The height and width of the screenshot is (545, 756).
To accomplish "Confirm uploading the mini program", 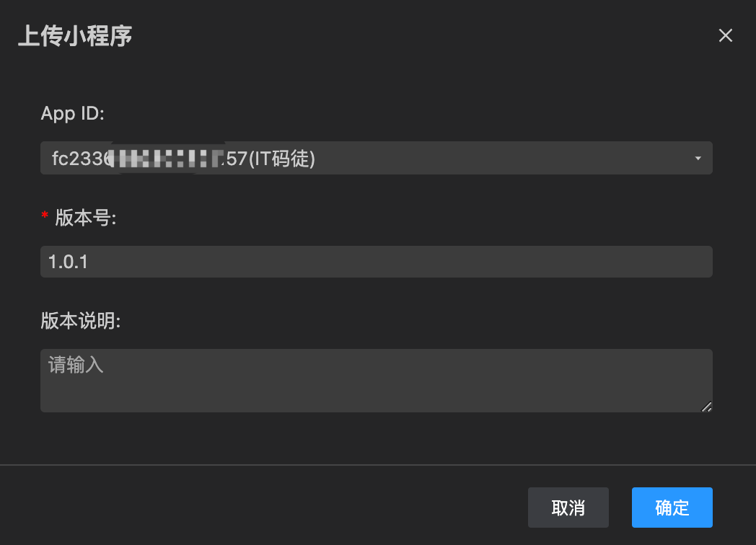I will [x=672, y=508].
